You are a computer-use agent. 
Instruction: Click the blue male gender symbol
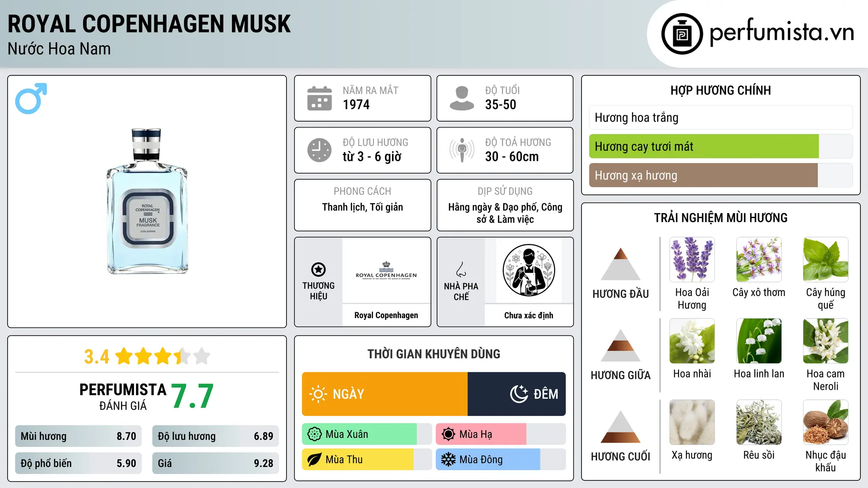pos(31,98)
